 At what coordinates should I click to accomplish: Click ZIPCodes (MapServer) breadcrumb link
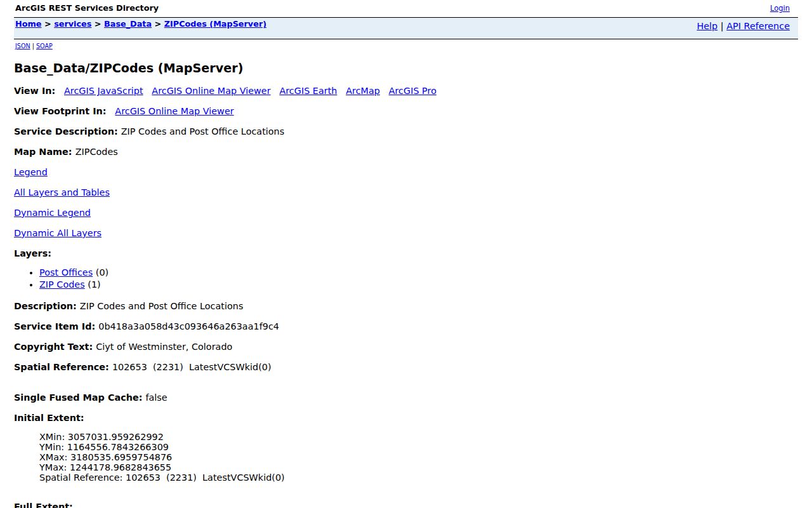[x=215, y=24]
